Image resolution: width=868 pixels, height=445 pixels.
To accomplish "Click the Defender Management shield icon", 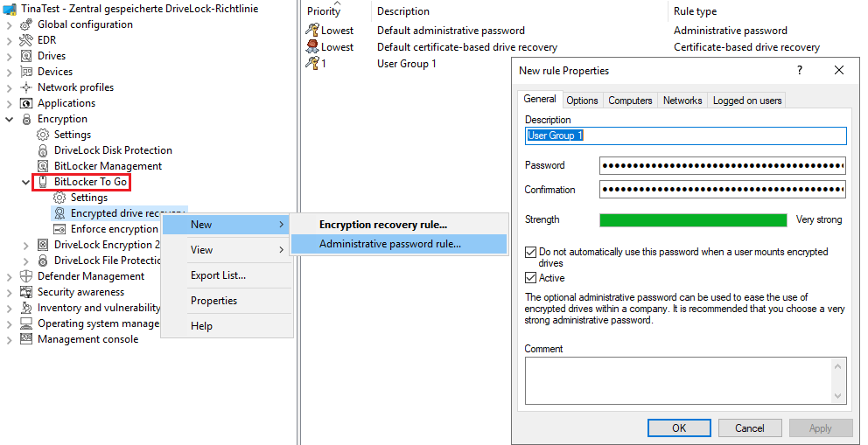I will pos(26,276).
